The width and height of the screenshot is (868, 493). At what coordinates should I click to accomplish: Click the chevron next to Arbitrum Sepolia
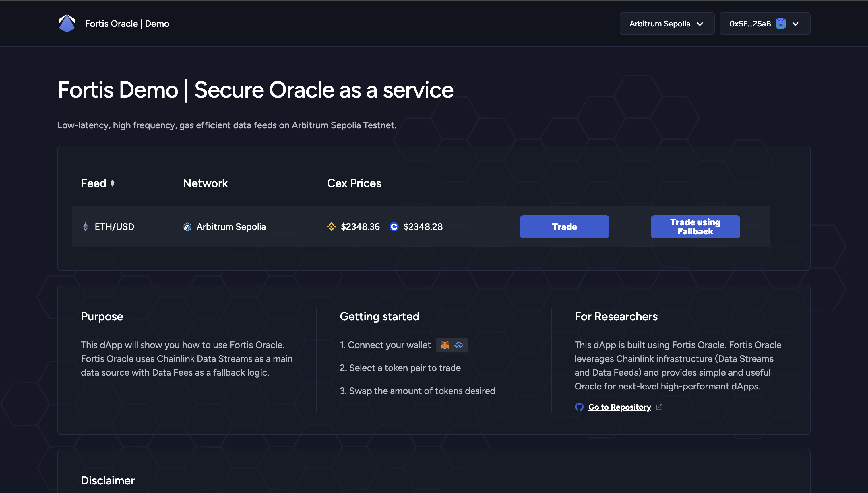[700, 24]
